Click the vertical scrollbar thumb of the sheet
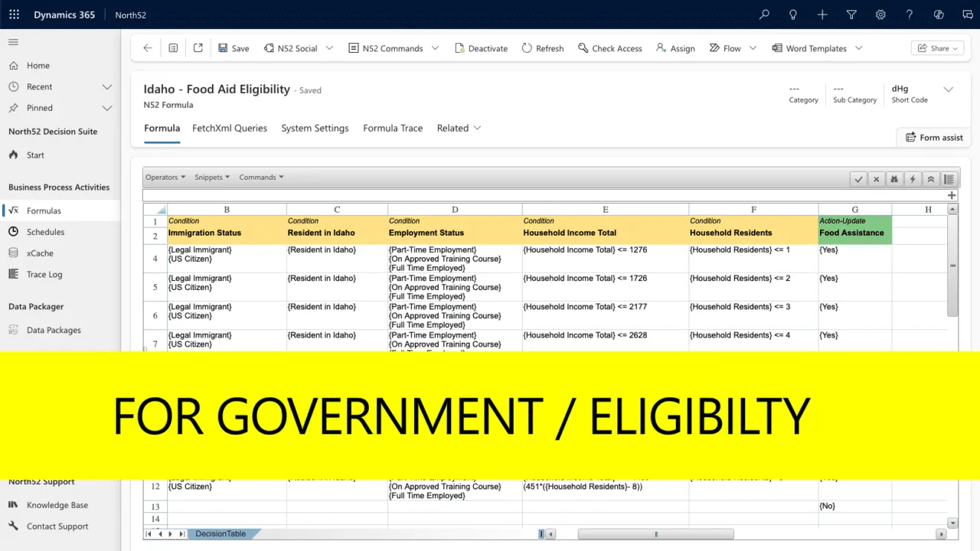This screenshot has height=551, width=980. (x=952, y=266)
